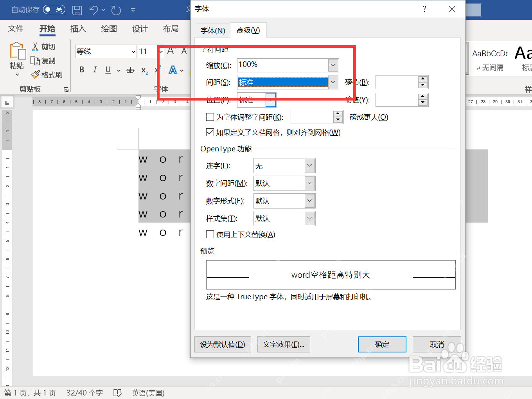Open the 文件 menu
The image size is (532, 399).
click(x=16, y=29)
